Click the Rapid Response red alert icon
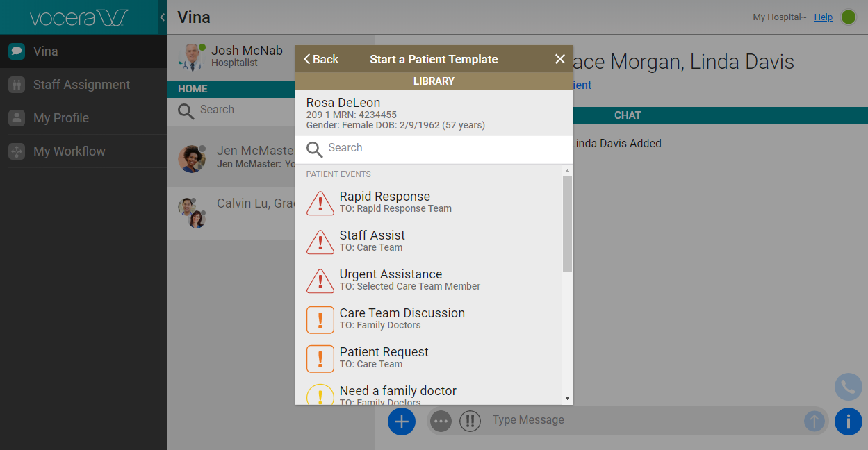This screenshot has width=868, height=450. point(320,203)
